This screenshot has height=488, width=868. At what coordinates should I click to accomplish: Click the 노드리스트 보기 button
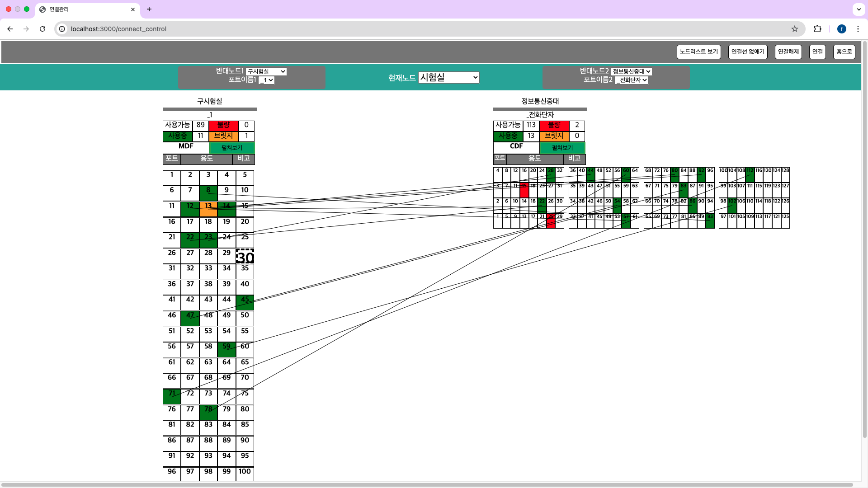click(x=698, y=52)
